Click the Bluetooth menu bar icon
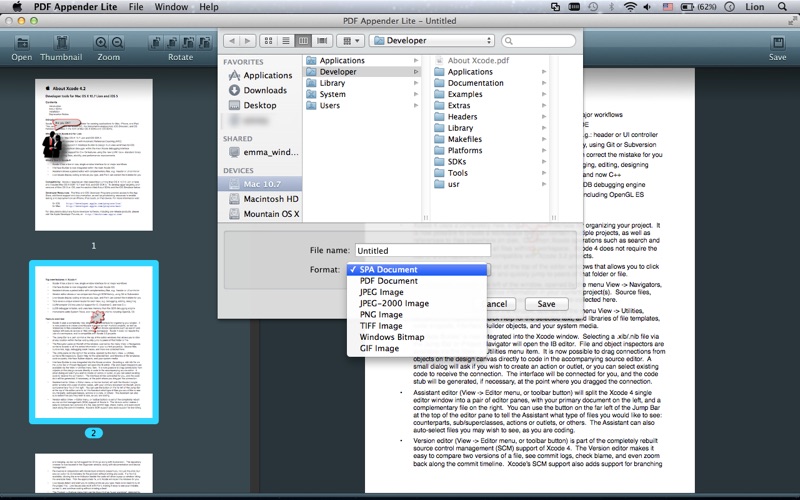Image resolution: width=800 pixels, height=500 pixels. [611, 7]
